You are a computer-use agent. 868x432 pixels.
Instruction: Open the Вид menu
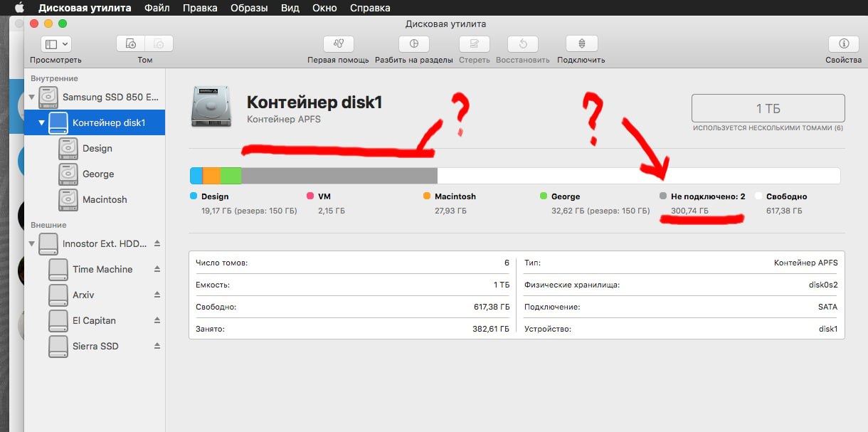[291, 8]
